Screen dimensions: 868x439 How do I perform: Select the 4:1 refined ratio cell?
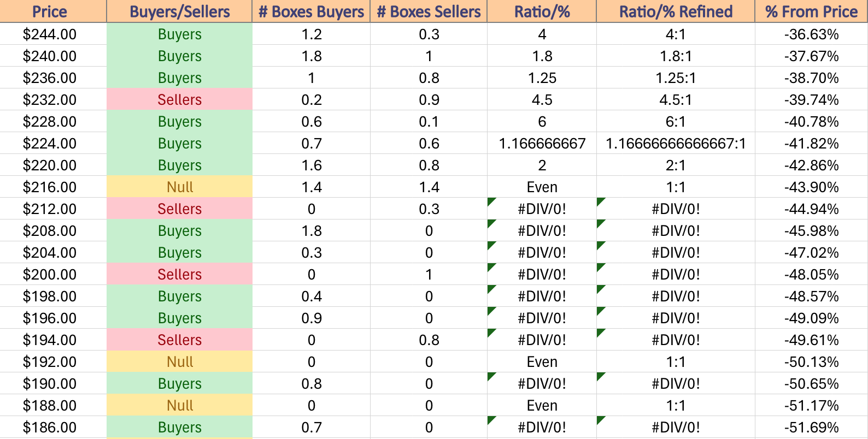coord(676,34)
